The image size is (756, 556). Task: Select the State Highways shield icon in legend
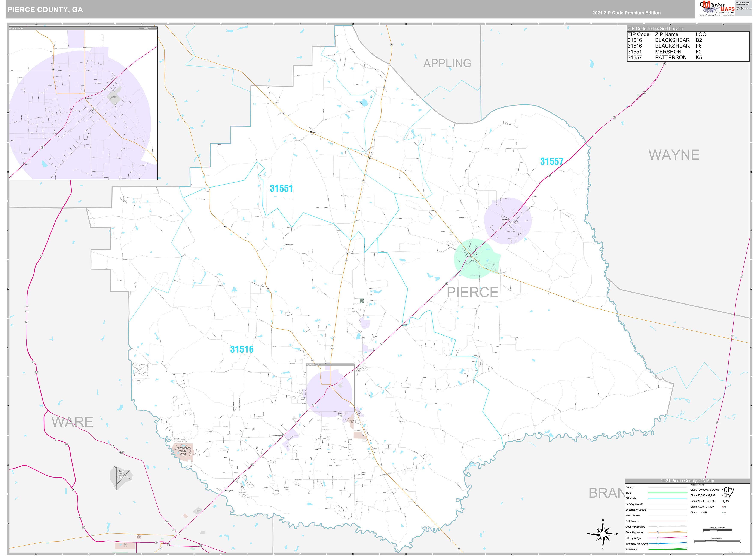pos(658,532)
